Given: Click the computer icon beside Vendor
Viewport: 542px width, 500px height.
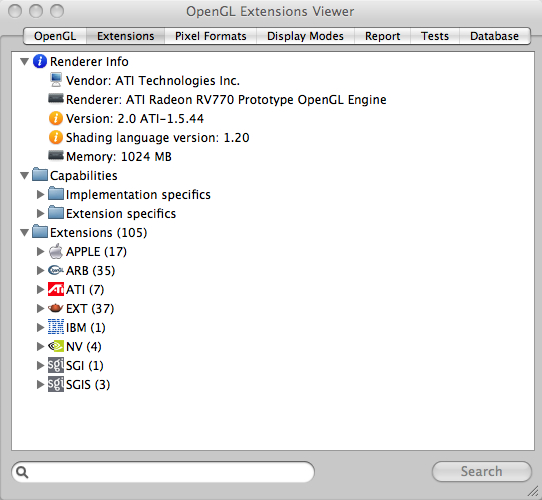Looking at the screenshot, I should coord(56,80).
